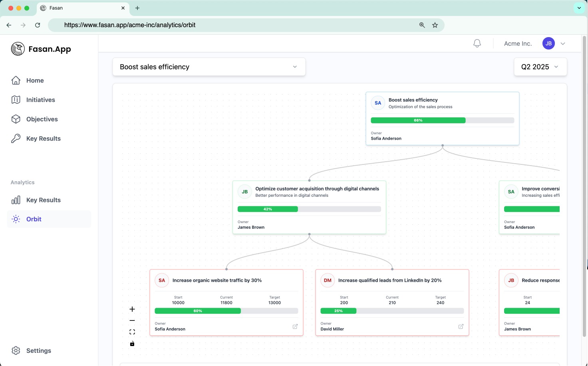Click the Acme Inc. organization name
Image resolution: width=588 pixels, height=366 pixels.
pyautogui.click(x=518, y=44)
